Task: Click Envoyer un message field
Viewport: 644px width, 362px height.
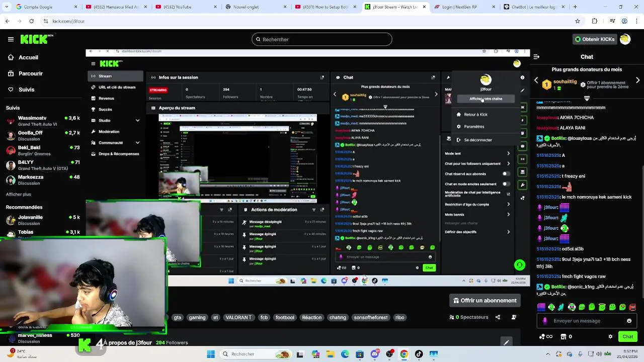Action: (587, 321)
